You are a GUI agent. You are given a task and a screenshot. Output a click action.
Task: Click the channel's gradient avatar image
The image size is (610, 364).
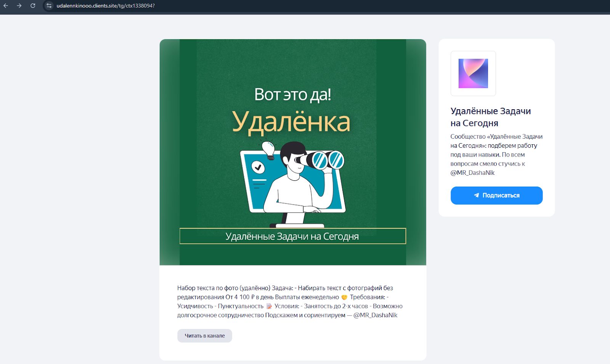pos(473,73)
